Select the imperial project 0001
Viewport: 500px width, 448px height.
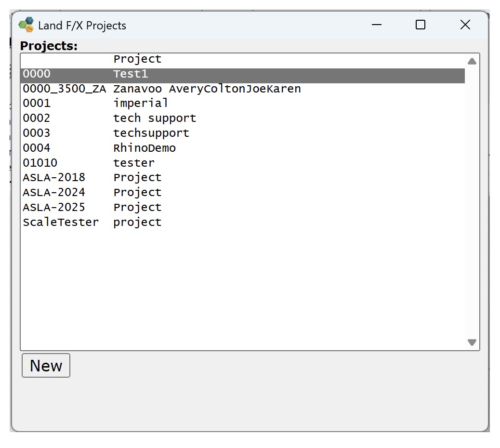[x=145, y=103]
